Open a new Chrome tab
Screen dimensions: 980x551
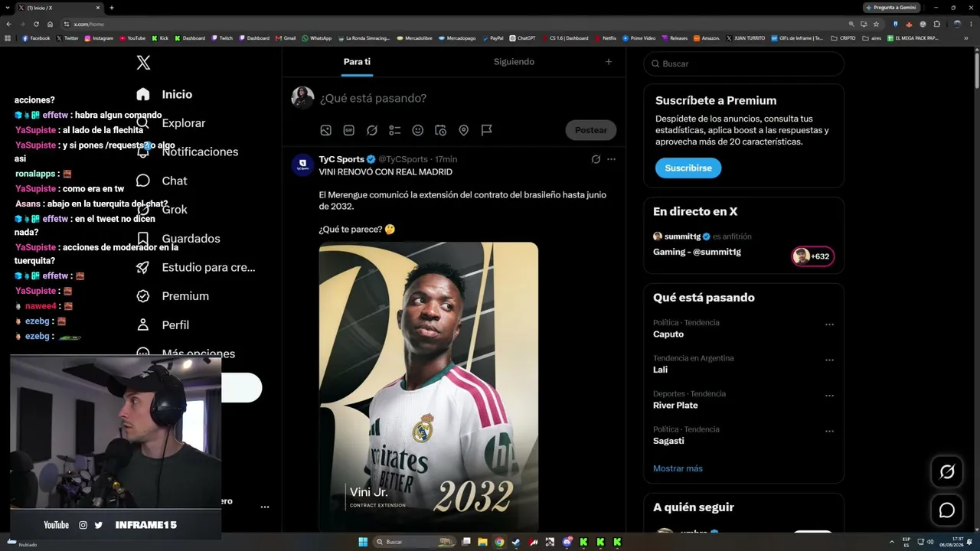point(111,8)
